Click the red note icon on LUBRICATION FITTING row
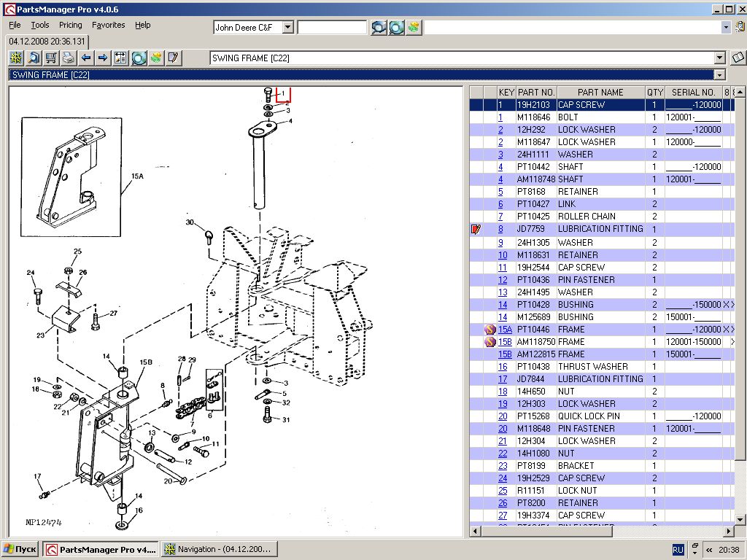This screenshot has height=560, width=747. click(476, 229)
